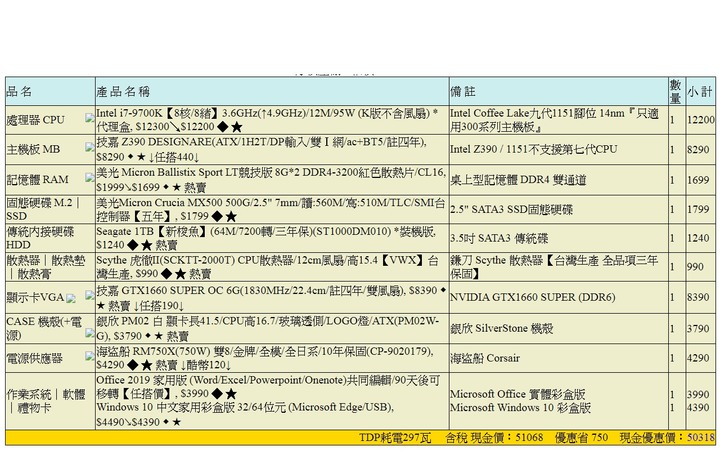Click the image icon in the CASE 機殼 cell
The width and height of the screenshot is (720, 455).
(x=90, y=334)
